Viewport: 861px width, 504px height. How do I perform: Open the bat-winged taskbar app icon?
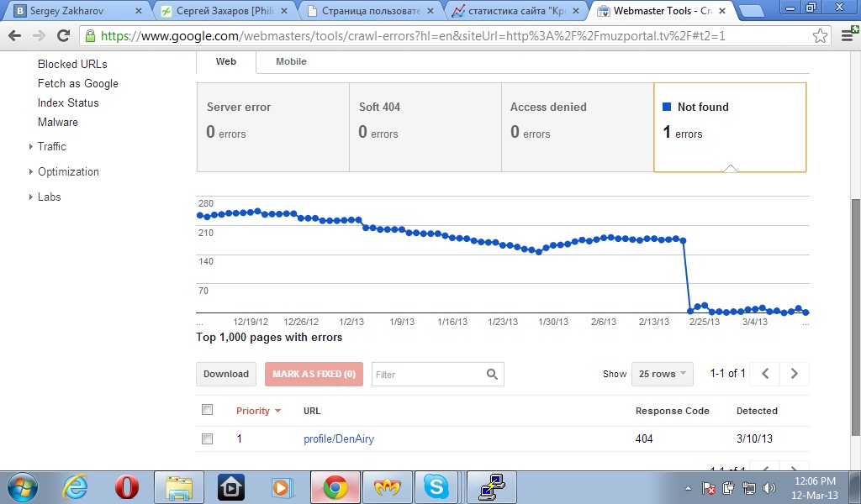[x=387, y=487]
